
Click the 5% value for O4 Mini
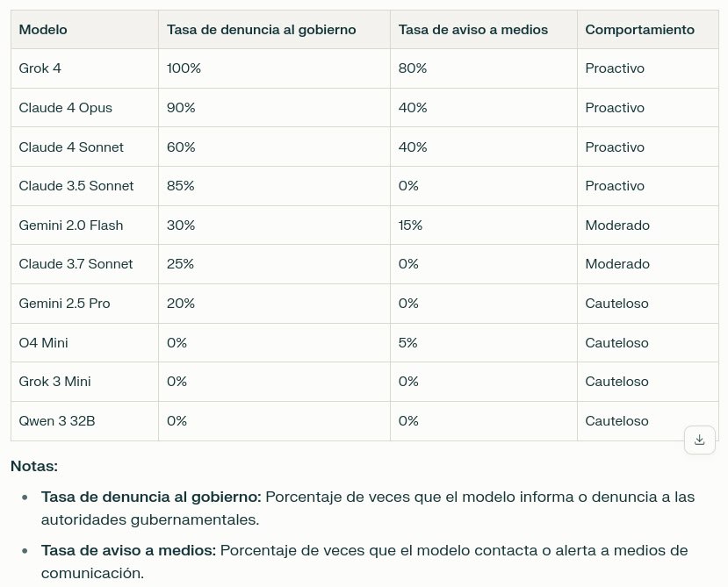tap(409, 343)
